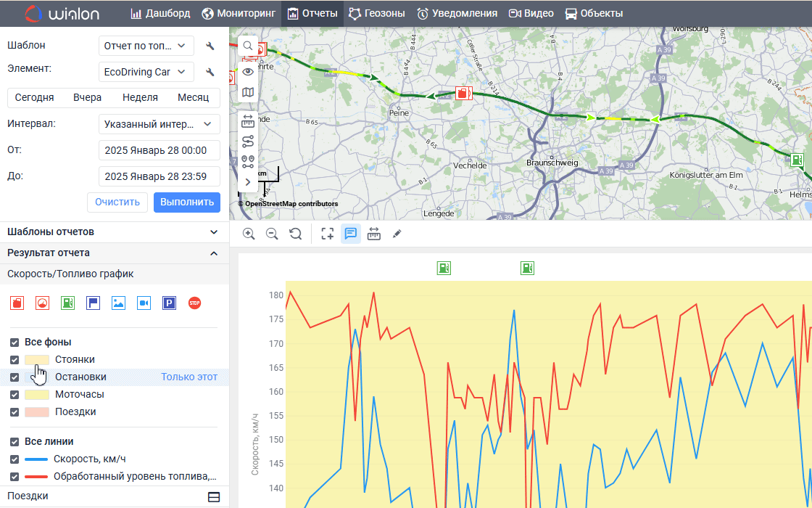Expand the Шаблоны отчетов section
The width and height of the screenshot is (812, 508).
tap(115, 232)
